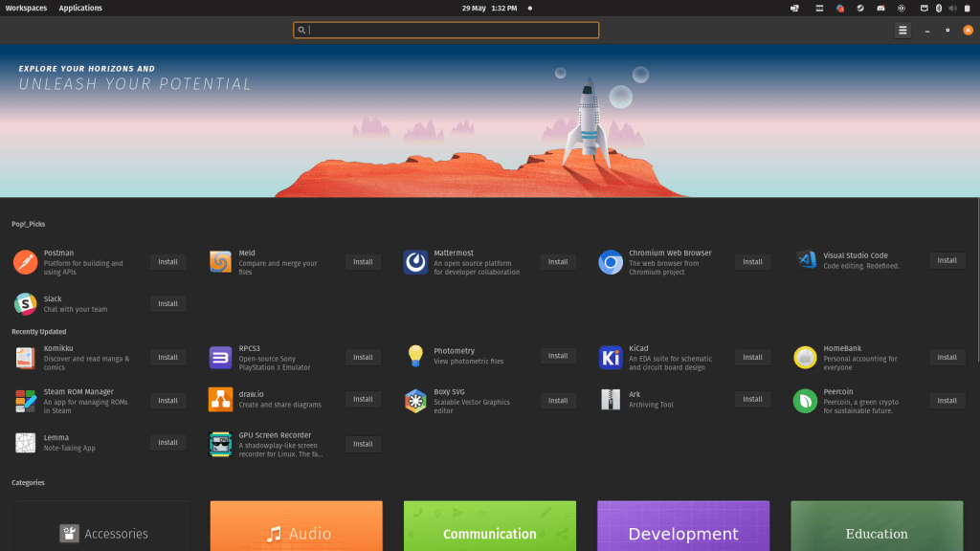Install Chromium Web Browser
The height and width of the screenshot is (551, 980).
tap(752, 262)
